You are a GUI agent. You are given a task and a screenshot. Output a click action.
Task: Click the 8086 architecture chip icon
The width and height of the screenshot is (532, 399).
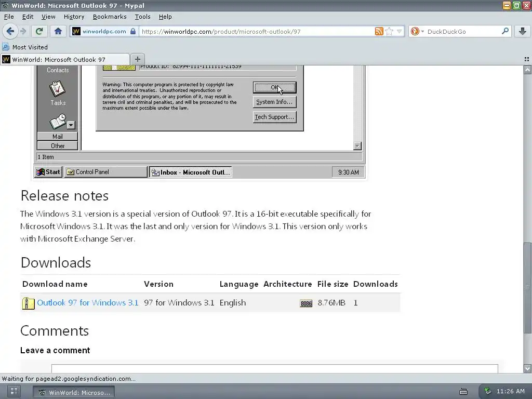pyautogui.click(x=306, y=303)
